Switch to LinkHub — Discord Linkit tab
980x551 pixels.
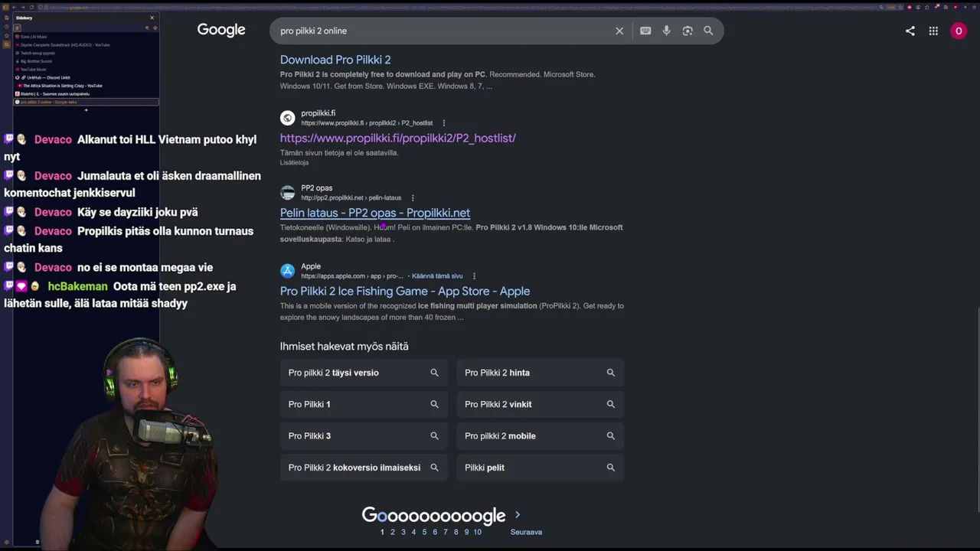tap(87, 78)
